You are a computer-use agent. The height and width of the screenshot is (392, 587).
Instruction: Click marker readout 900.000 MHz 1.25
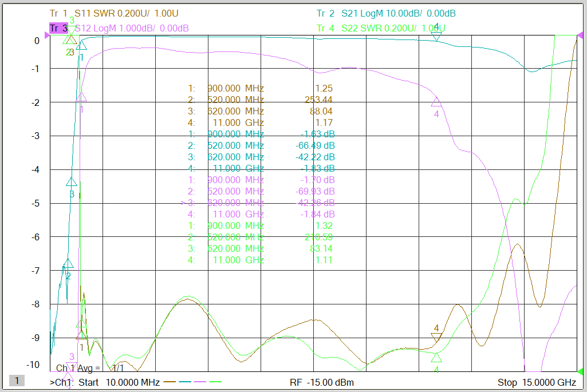pos(260,88)
